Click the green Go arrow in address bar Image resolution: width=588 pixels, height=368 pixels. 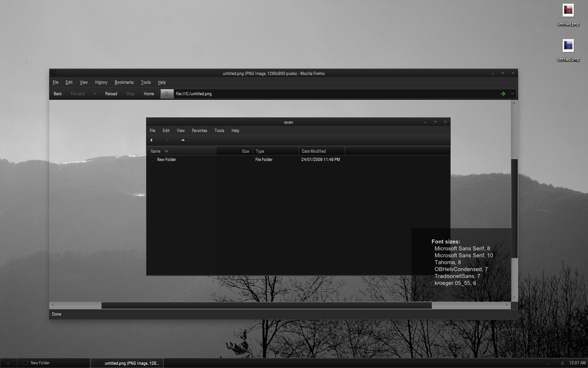pyautogui.click(x=503, y=94)
